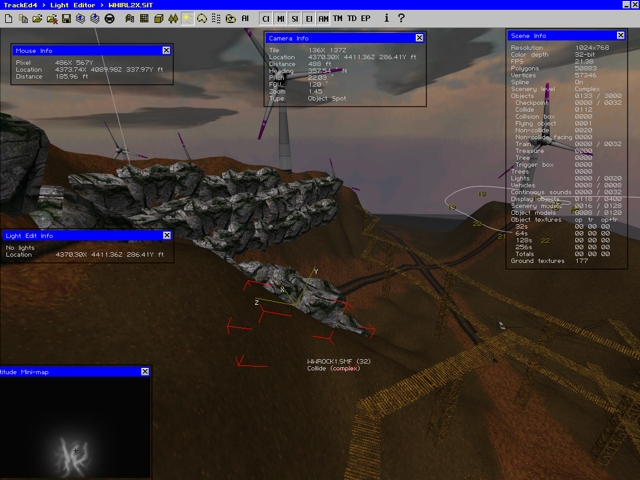Click the camera editor icon
The width and height of the screenshot is (640, 480).
(x=231, y=18)
